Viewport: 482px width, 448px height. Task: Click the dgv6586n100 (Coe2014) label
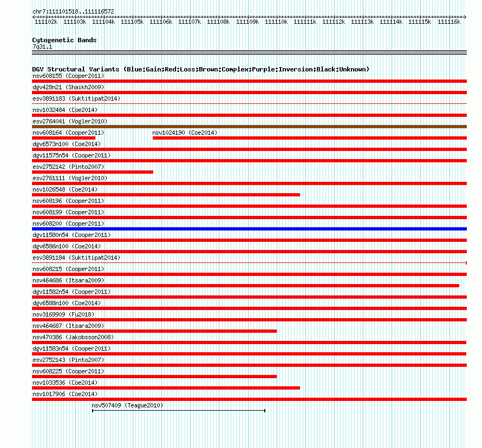[67, 246]
